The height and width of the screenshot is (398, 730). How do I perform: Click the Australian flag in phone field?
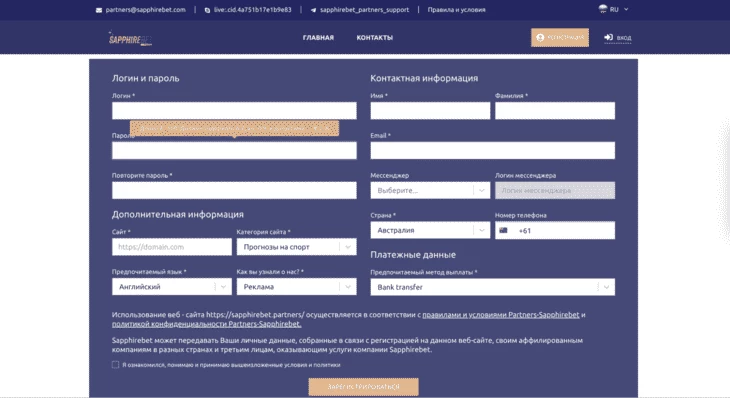click(x=503, y=230)
